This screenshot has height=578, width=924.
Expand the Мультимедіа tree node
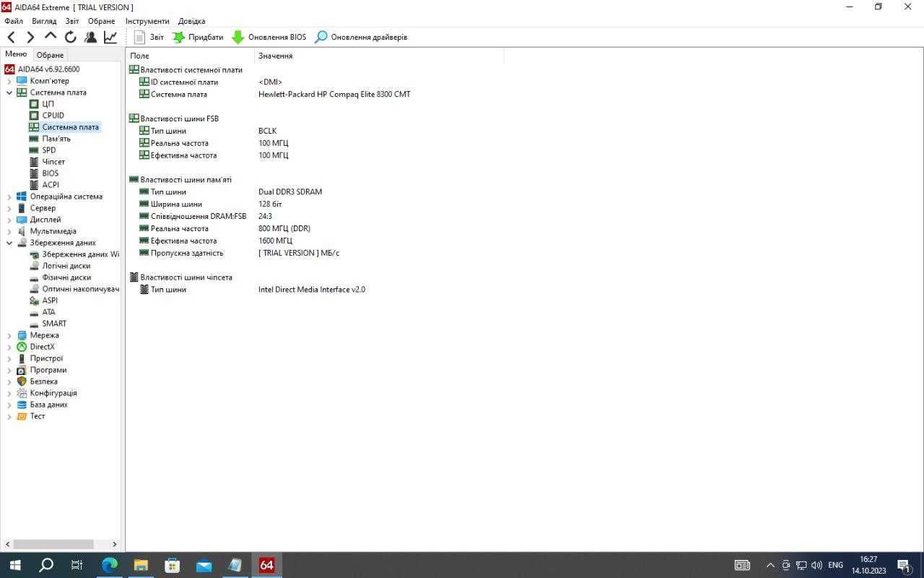9,231
